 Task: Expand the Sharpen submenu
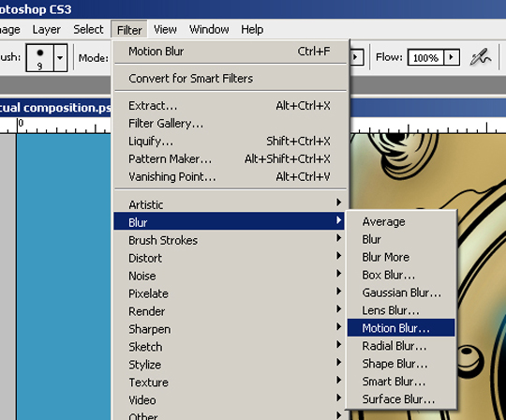(x=231, y=329)
